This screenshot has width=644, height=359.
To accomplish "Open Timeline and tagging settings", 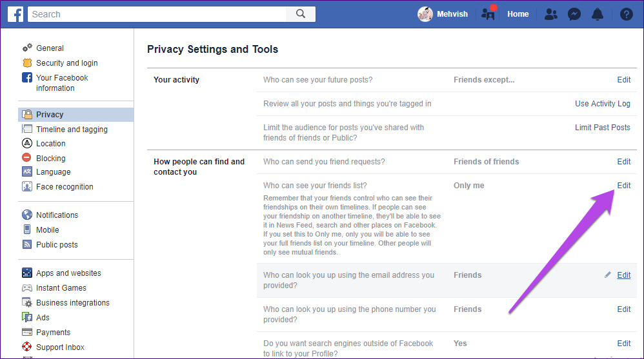I will click(x=72, y=130).
